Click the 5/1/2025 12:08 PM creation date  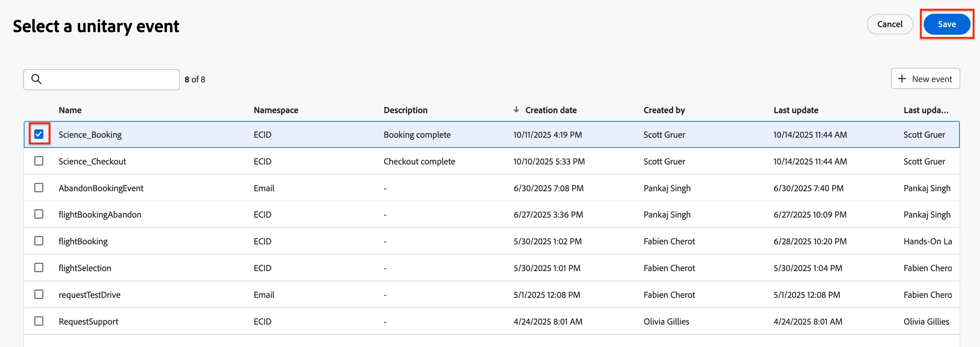click(x=547, y=295)
